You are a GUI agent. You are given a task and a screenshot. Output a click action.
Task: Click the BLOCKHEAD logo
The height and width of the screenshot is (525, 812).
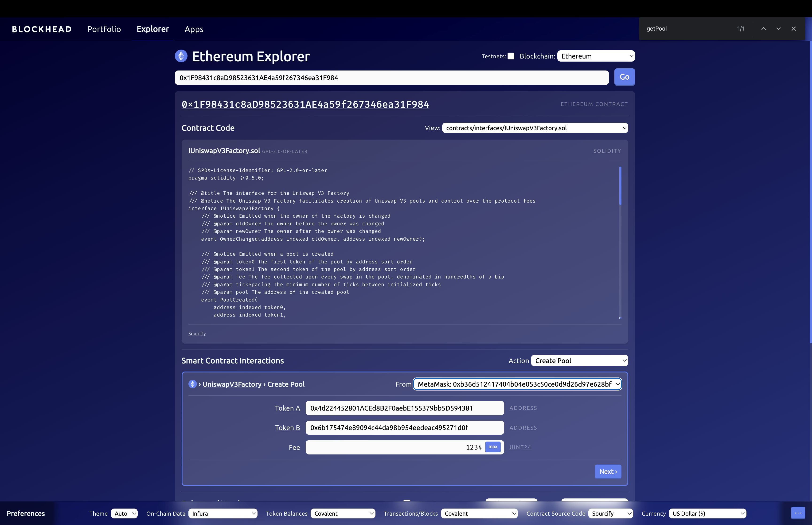(42, 29)
